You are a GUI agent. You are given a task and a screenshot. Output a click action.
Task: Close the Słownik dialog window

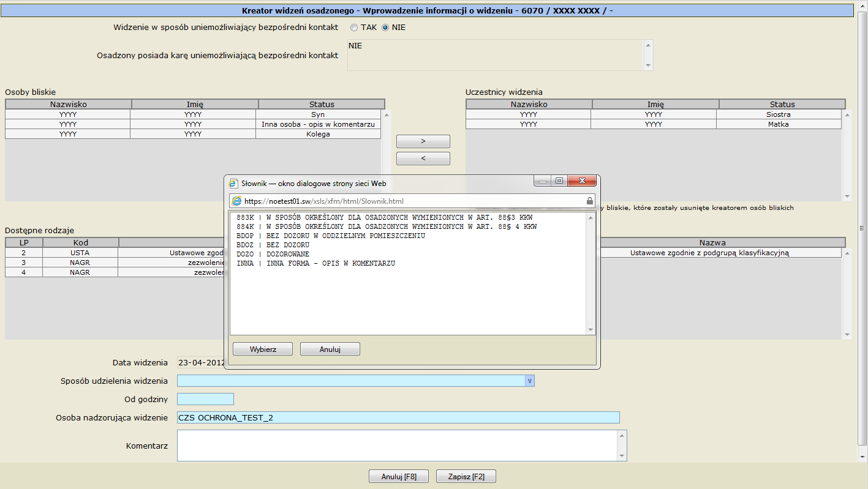(x=581, y=181)
